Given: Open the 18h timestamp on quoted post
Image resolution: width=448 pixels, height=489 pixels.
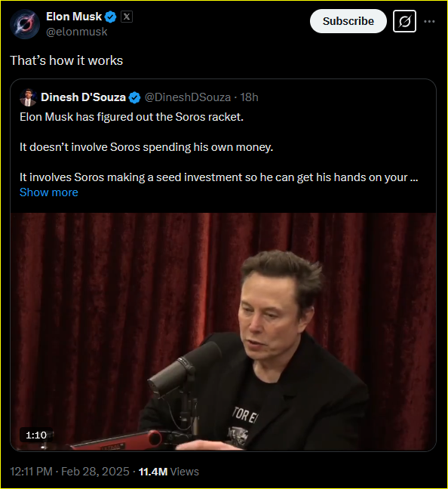Looking at the screenshot, I should click(249, 97).
